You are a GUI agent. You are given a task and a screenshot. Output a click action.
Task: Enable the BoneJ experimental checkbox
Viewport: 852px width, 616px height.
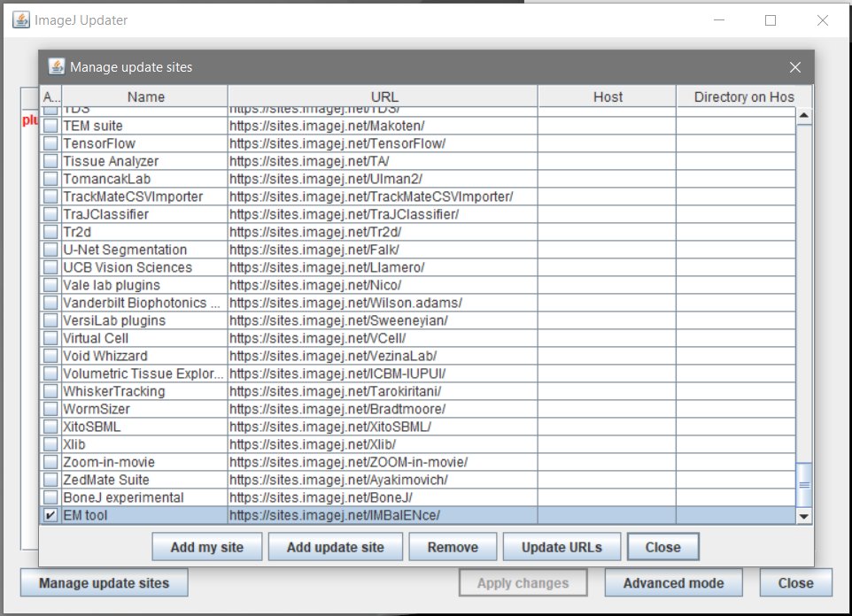pos(51,497)
